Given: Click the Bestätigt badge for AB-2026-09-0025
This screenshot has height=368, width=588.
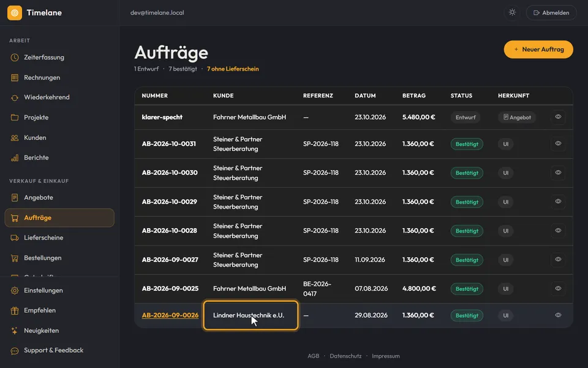Looking at the screenshot, I should [x=467, y=289].
